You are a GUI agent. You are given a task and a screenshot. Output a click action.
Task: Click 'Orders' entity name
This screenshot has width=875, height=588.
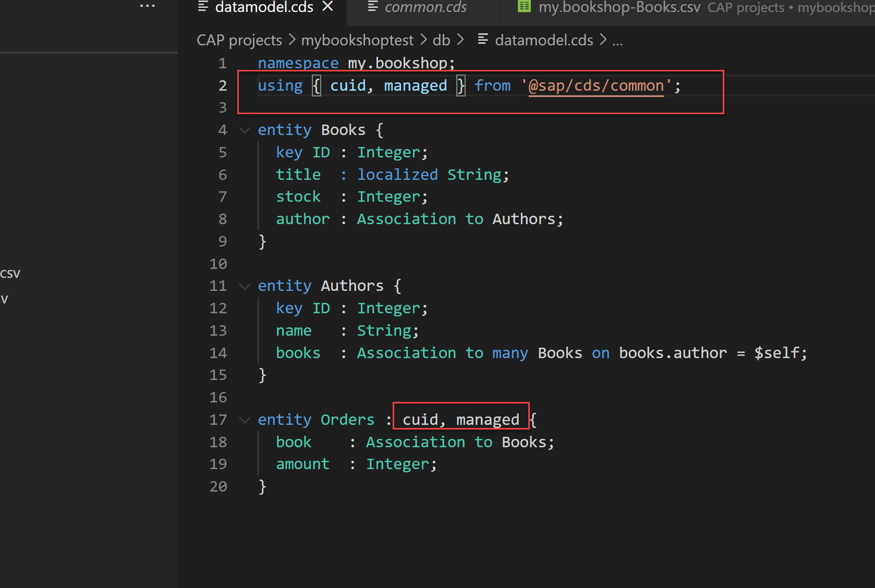click(348, 420)
